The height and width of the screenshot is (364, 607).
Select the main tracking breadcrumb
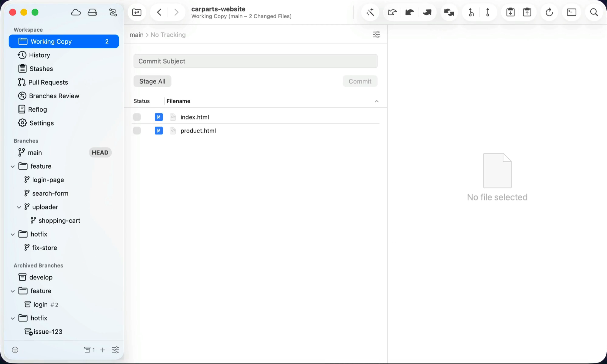[x=137, y=35]
